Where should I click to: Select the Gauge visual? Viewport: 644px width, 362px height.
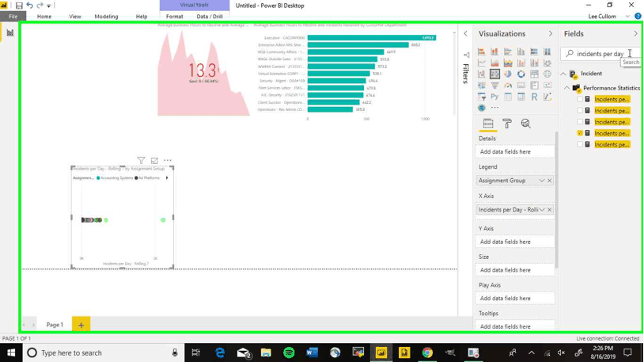(508, 85)
